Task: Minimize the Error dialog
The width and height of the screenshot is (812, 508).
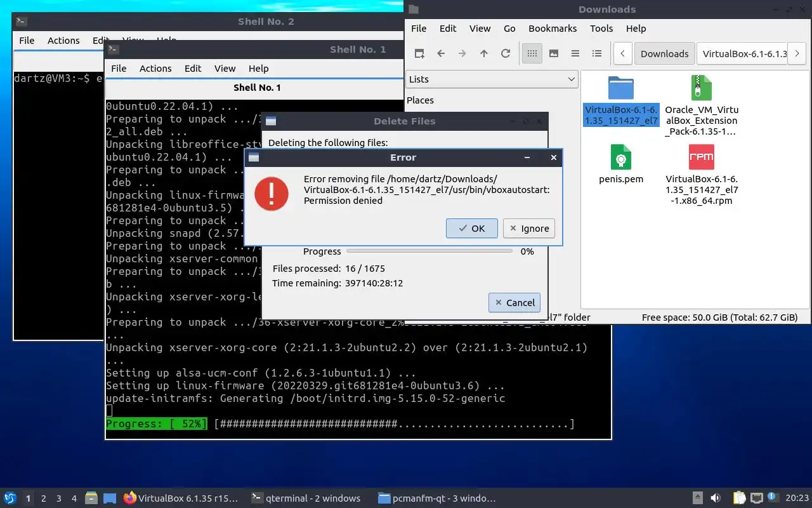Action: click(527, 157)
